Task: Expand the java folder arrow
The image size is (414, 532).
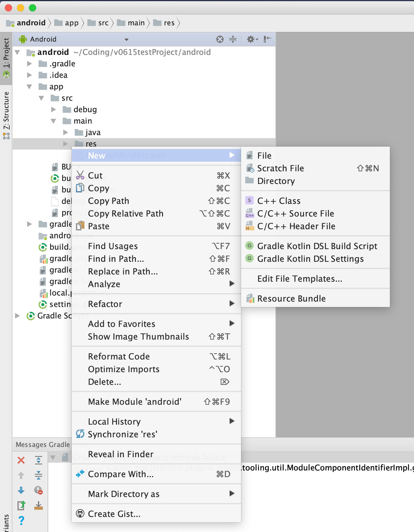Action: 66,132
